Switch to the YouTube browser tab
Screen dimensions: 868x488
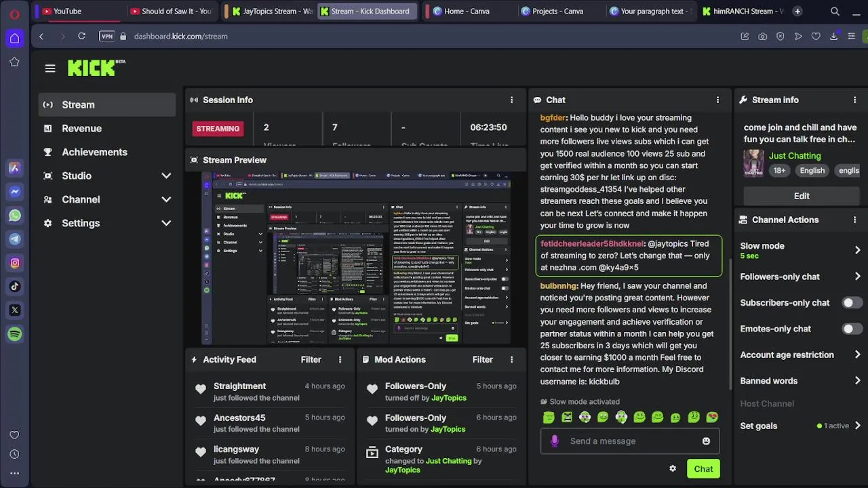(x=79, y=11)
